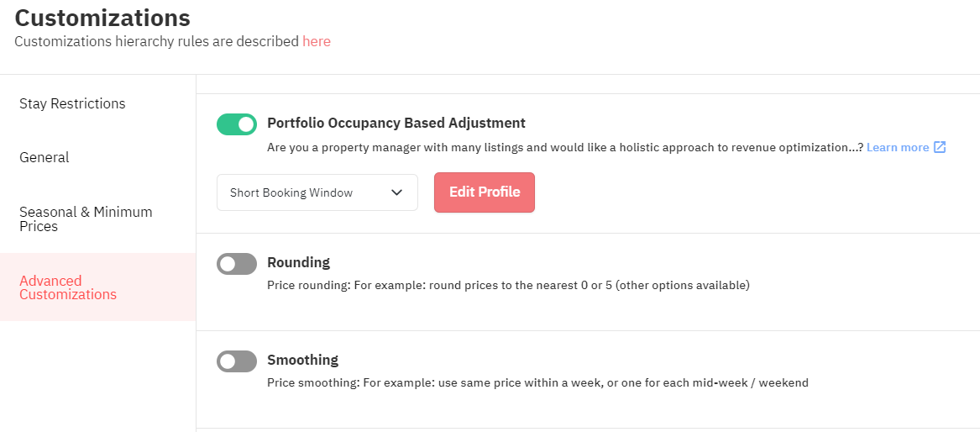Click the Customizations page heading

pyautogui.click(x=102, y=18)
